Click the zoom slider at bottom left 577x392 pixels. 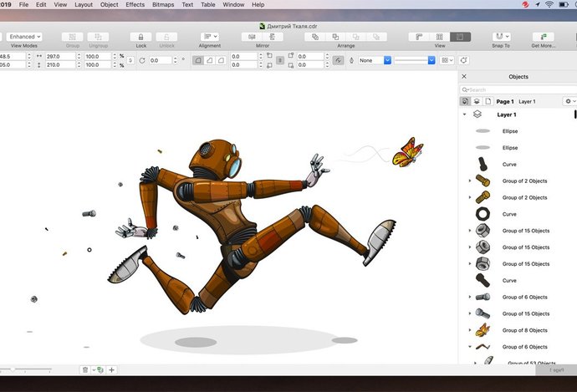pyautogui.click(x=13, y=369)
